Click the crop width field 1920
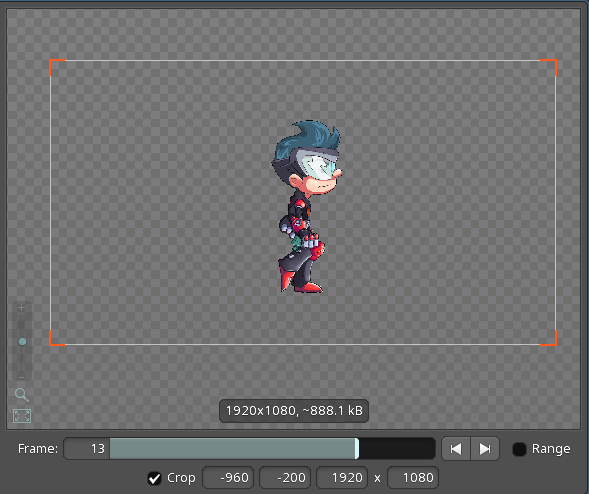 tap(342, 478)
